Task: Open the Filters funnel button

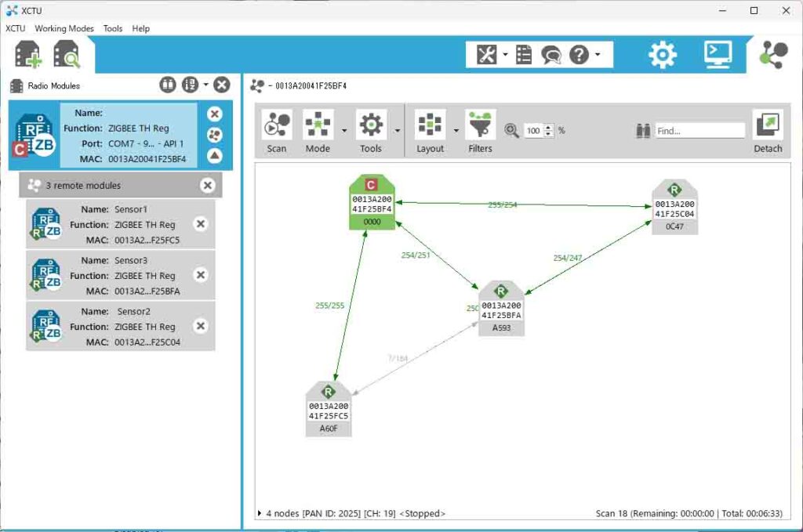Action: (x=480, y=131)
